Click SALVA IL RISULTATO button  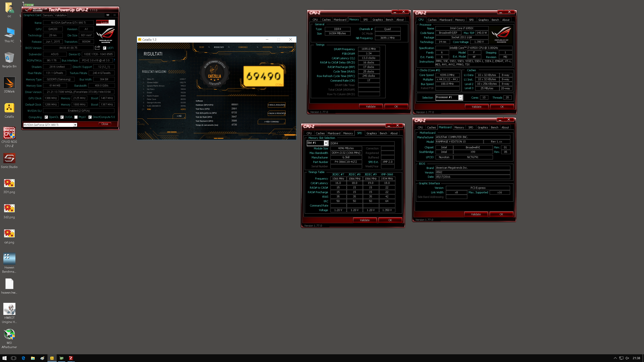277,113
